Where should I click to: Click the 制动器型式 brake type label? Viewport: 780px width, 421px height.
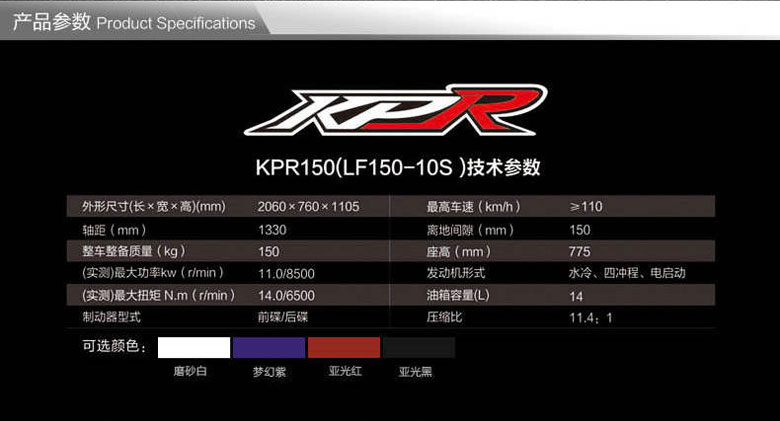[111, 317]
